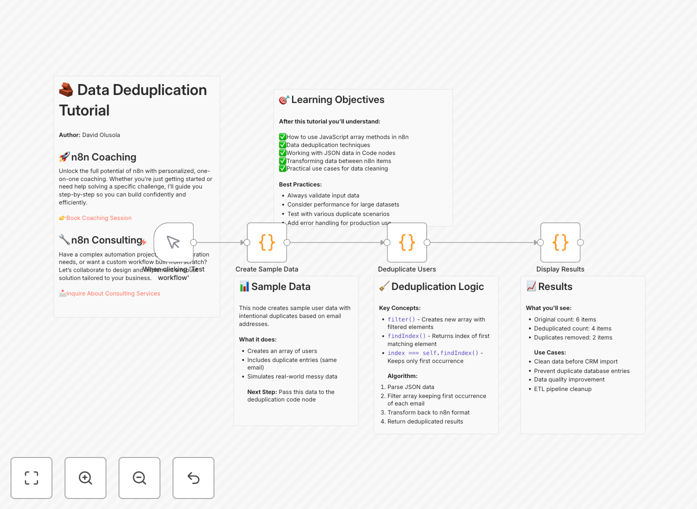The image size is (697, 509).
Task: Click 'Creates an array of users' bullet
Action: [282, 351]
